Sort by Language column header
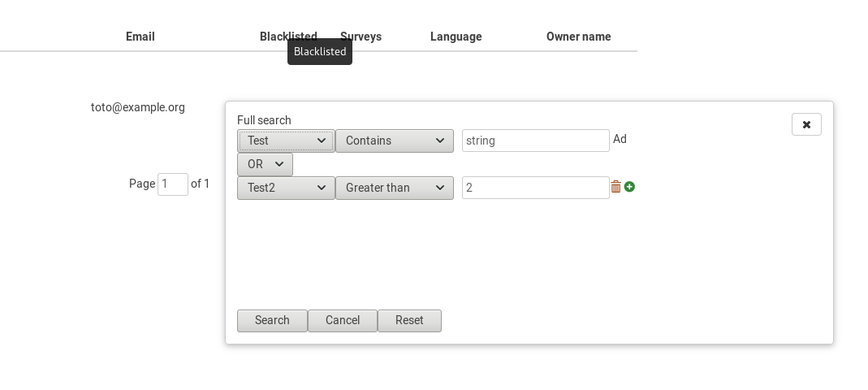Viewport: 868px width, 390px height. pos(456,37)
